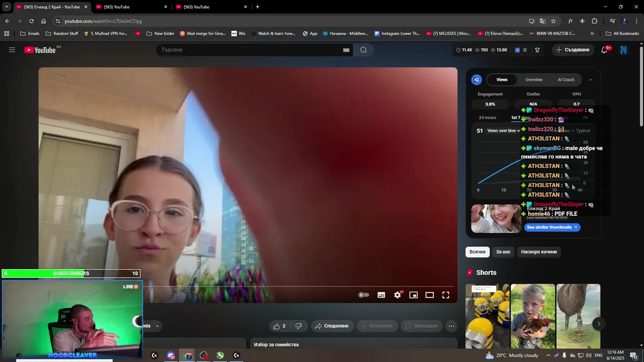The image size is (644, 362).
Task: Open the Wix bookmark
Action: pyautogui.click(x=238, y=34)
